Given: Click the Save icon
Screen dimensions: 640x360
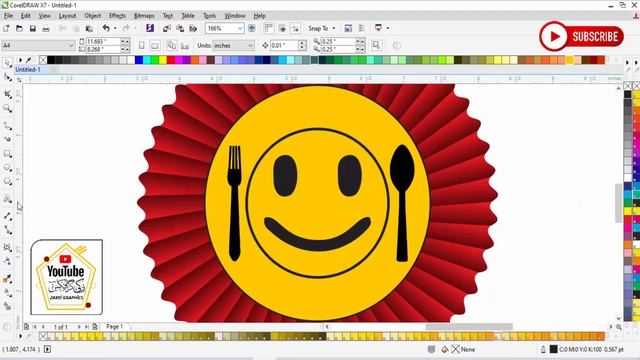Looking at the screenshot, I should click(x=33, y=28).
